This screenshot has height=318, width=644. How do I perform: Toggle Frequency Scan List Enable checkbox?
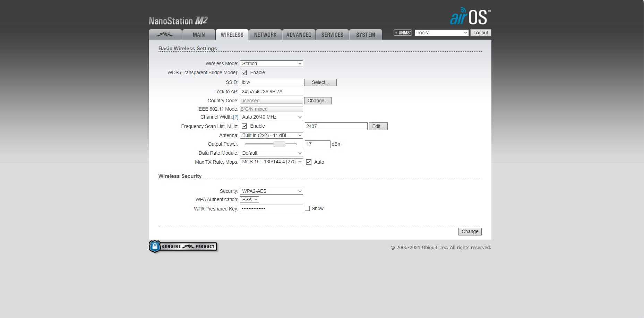point(244,126)
